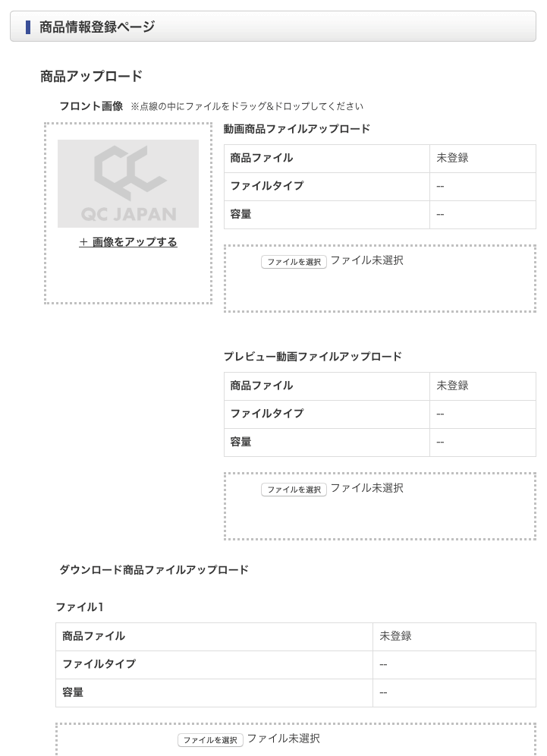This screenshot has height=756, width=547.
Task: Click the 容量 row label in 動画商品 table
Action: pos(240,215)
